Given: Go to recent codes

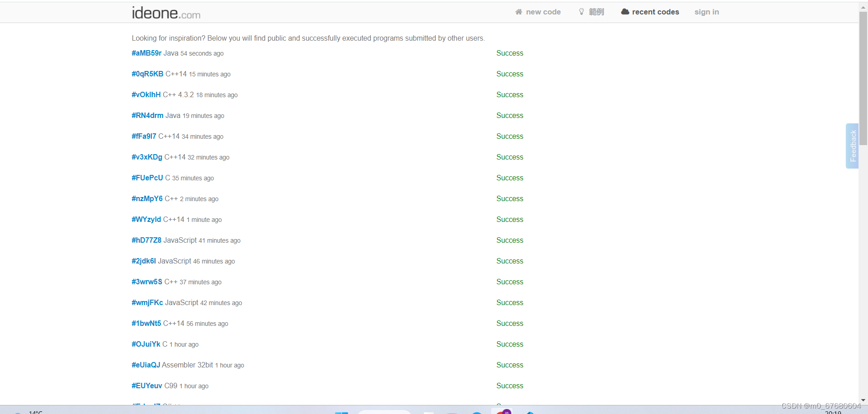Looking at the screenshot, I should [x=655, y=12].
